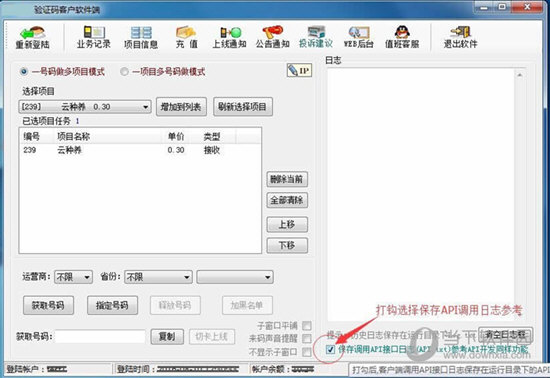This screenshot has width=550, height=378.
Task: Click the 帐户余额 status bar field
Action: pos(298,369)
